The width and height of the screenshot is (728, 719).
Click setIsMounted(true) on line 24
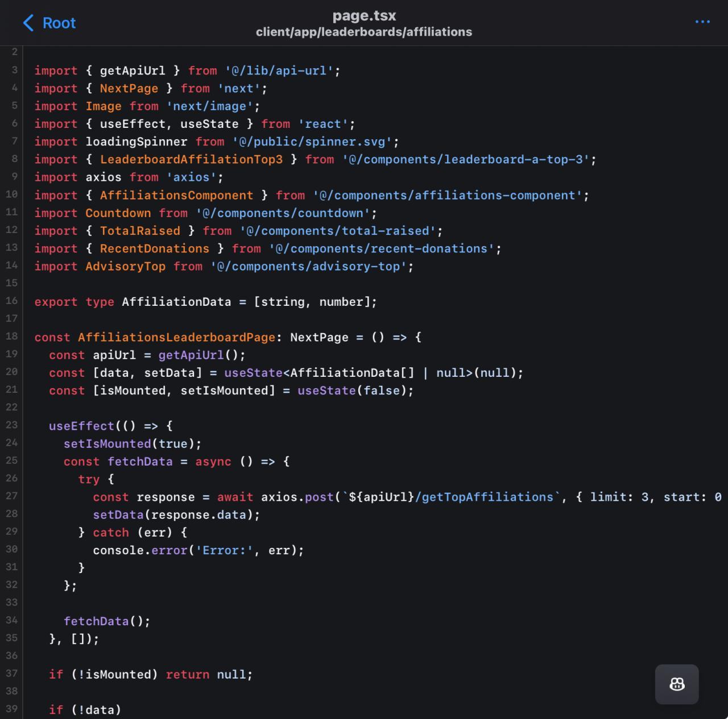point(132,443)
